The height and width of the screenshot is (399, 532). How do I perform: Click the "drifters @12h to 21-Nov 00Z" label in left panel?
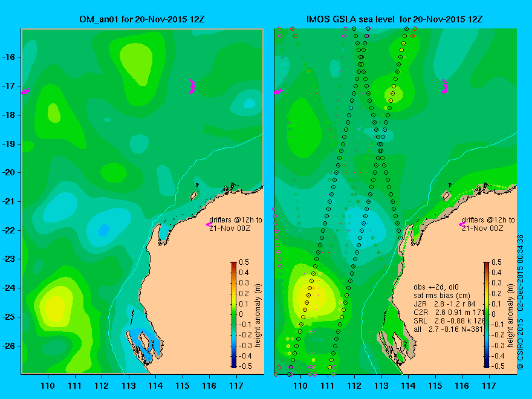pos(236,224)
